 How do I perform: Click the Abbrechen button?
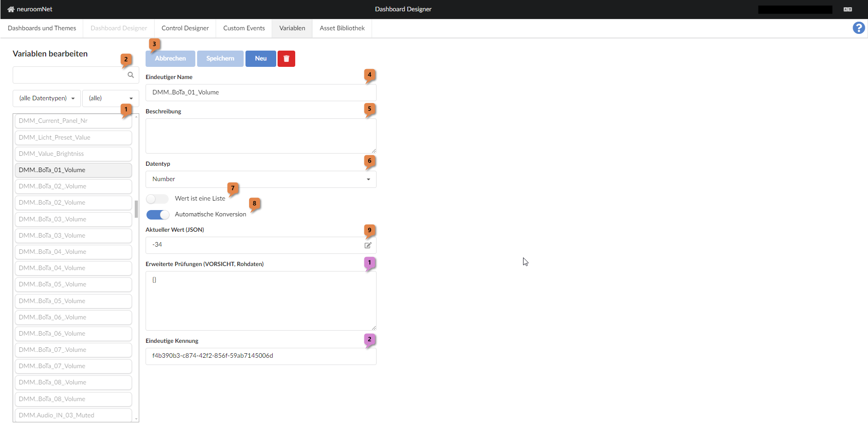coord(170,58)
